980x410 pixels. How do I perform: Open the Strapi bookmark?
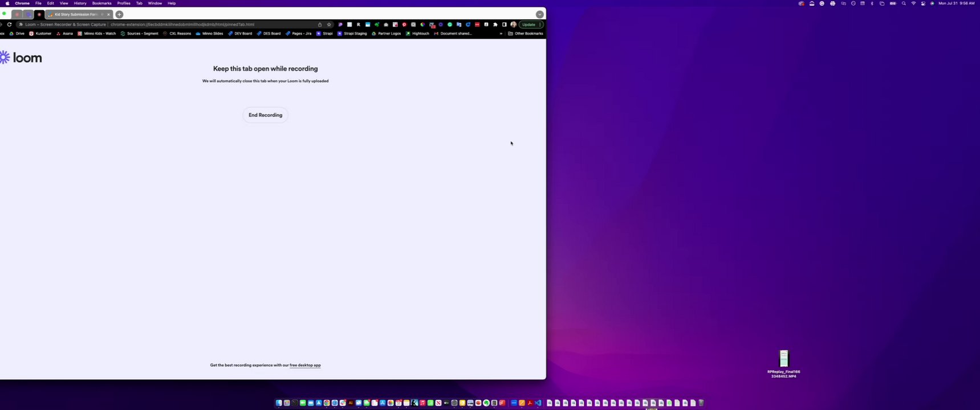coord(324,34)
